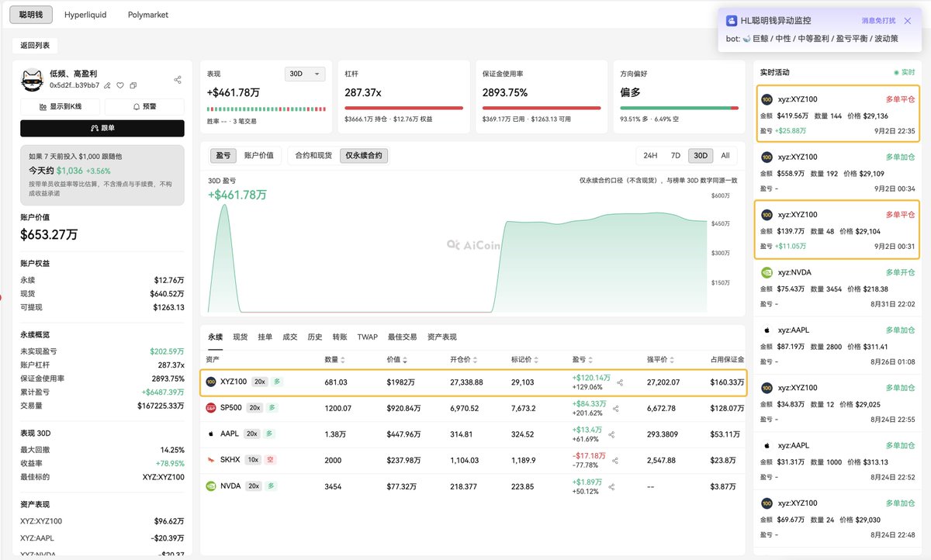Click the NVIDIA logo in the xyz:NVDA activity card
Screen dimensions: 931x560
click(x=767, y=272)
